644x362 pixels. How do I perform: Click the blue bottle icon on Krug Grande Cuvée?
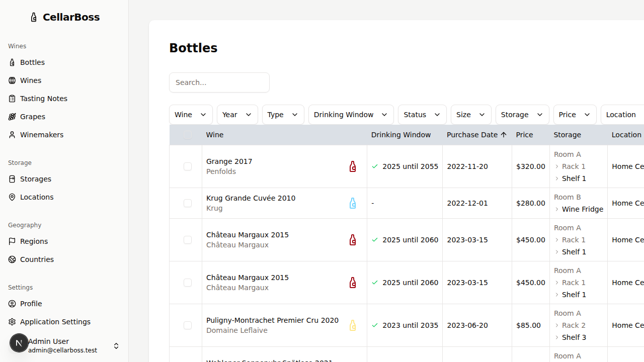tap(352, 203)
